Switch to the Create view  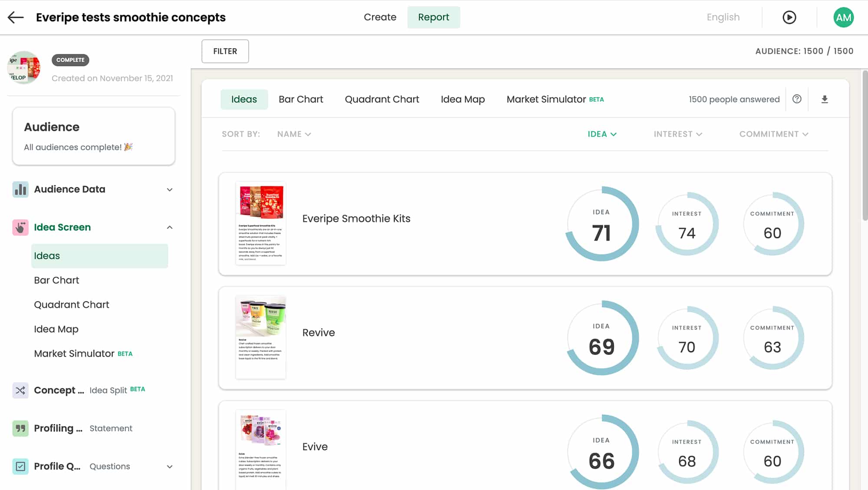pyautogui.click(x=380, y=17)
